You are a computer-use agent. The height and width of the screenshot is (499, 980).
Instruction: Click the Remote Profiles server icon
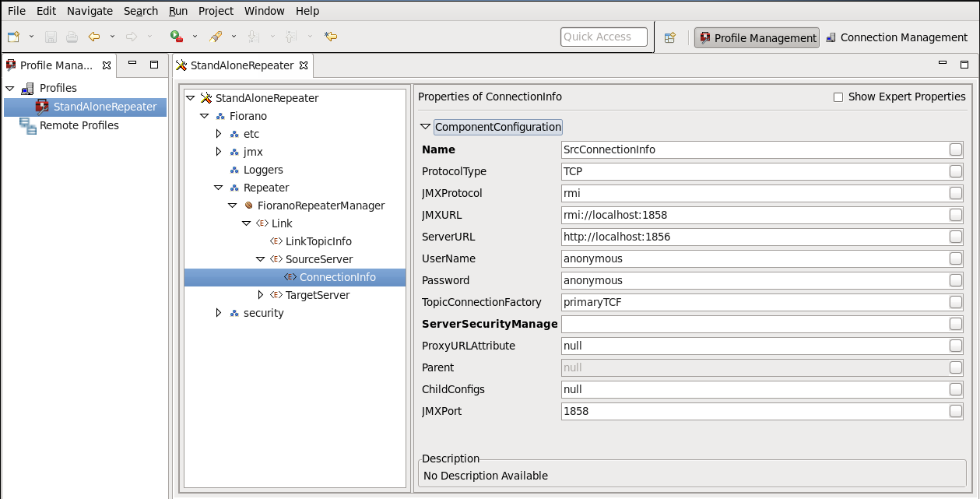point(28,125)
